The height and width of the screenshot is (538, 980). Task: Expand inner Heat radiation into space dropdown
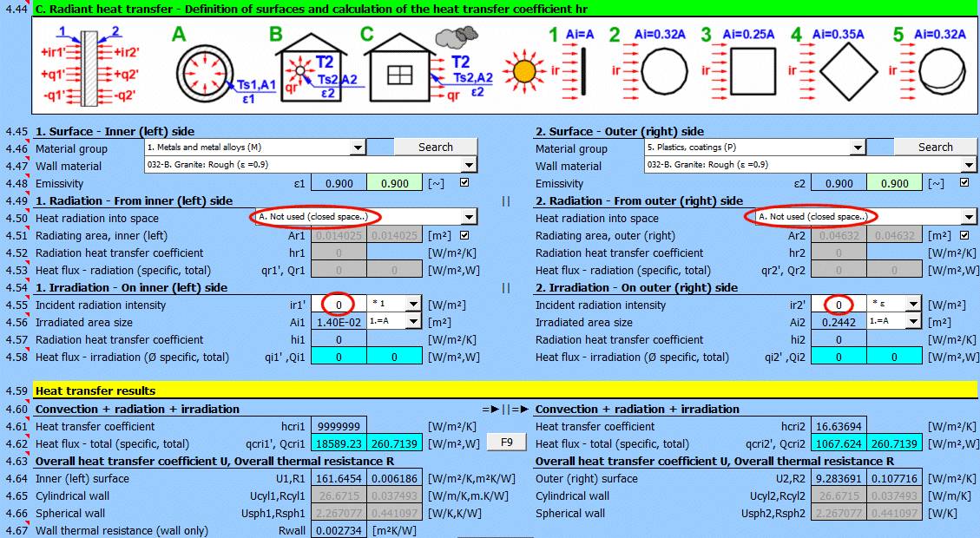click(469, 217)
